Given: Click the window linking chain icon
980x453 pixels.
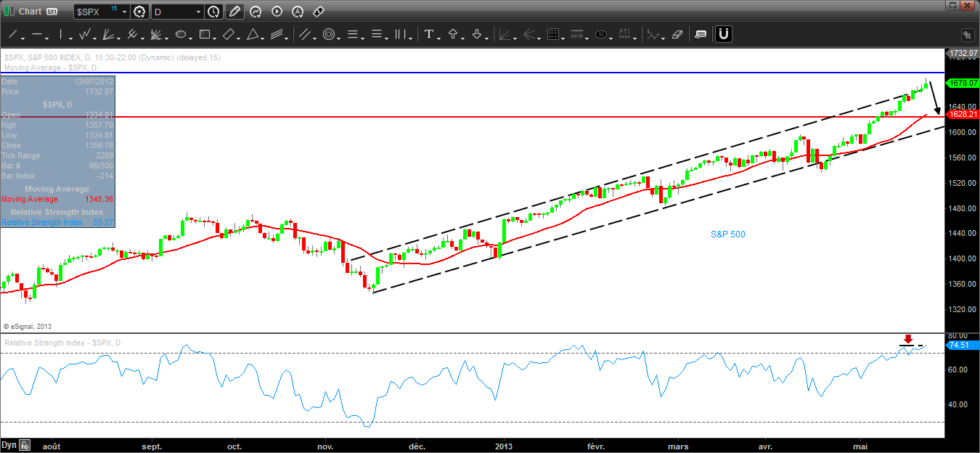Looking at the screenshot, I should point(967,35).
